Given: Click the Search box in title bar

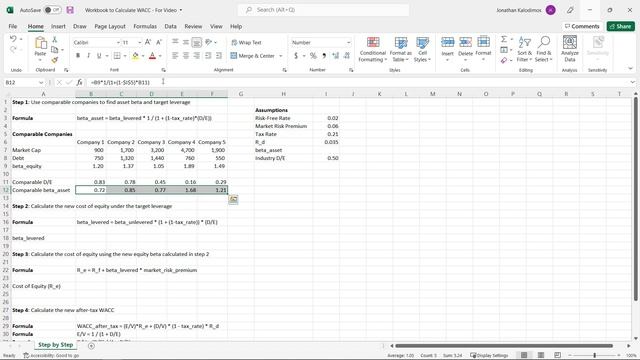Looking at the screenshot, I should [323, 10].
